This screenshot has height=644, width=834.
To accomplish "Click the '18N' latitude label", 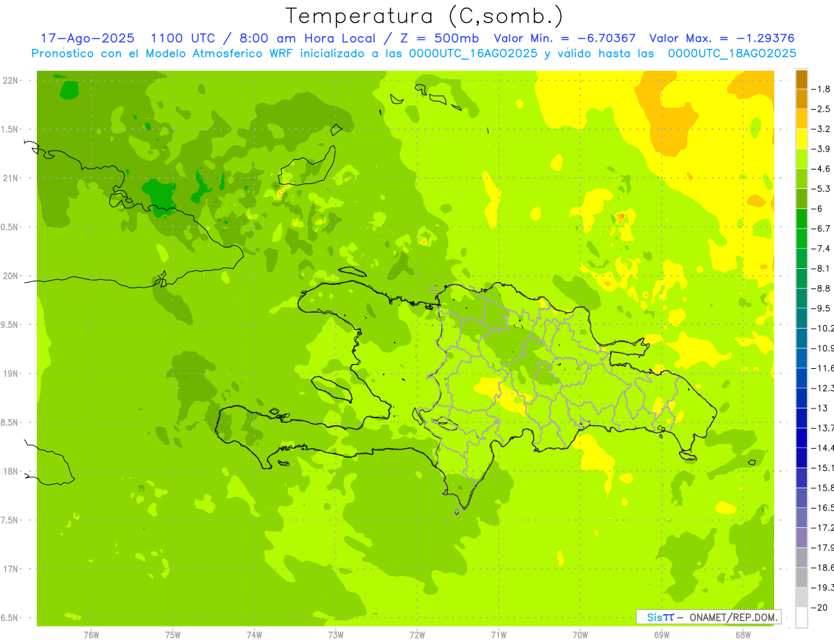I will pyautogui.click(x=10, y=472).
